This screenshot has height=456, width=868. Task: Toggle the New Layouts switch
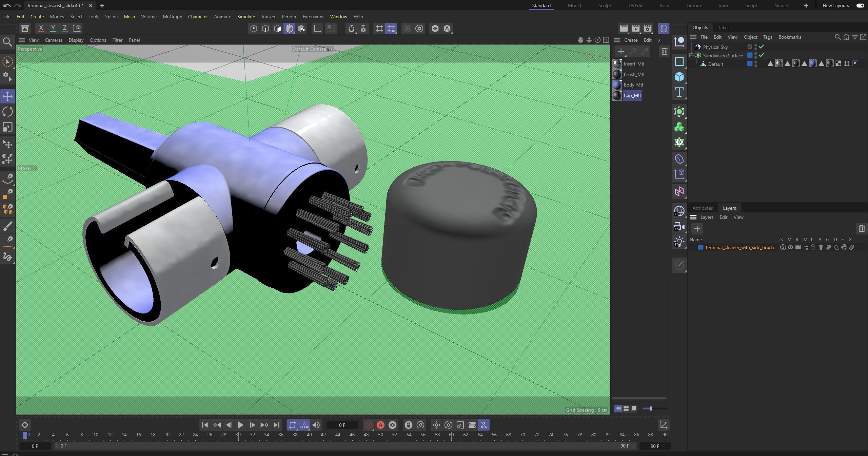point(861,5)
